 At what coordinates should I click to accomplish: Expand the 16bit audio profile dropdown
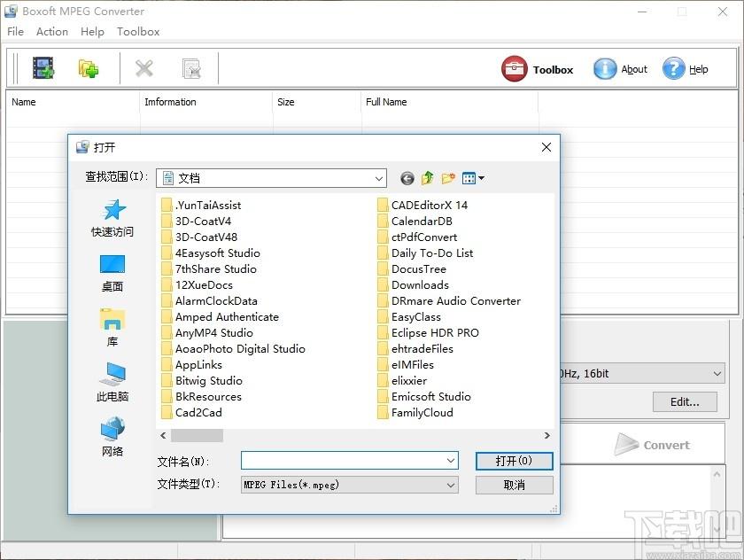tap(717, 374)
